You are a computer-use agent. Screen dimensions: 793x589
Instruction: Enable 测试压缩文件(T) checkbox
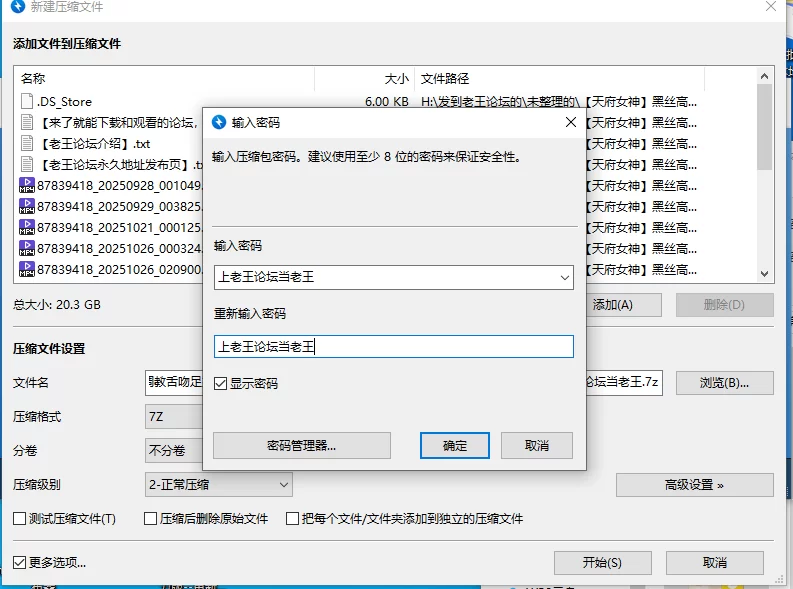click(x=19, y=519)
